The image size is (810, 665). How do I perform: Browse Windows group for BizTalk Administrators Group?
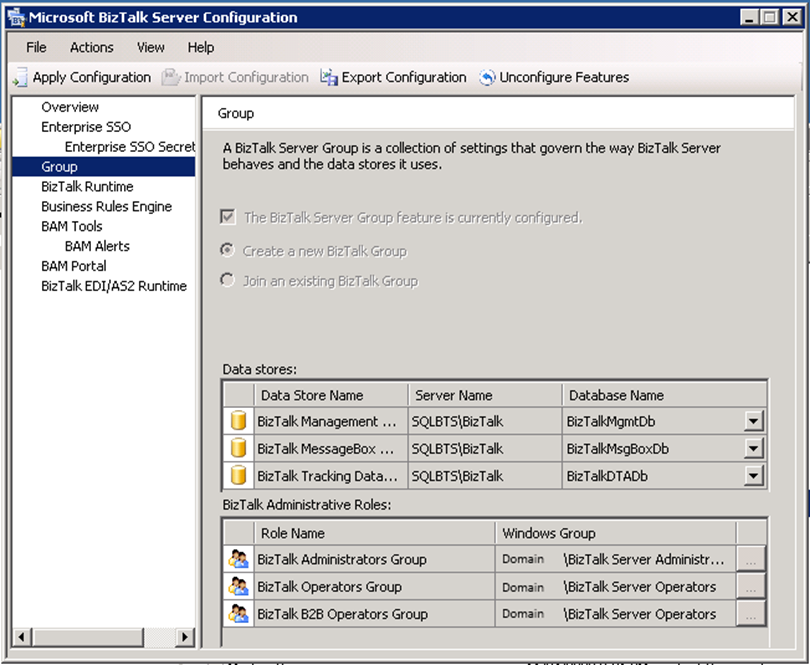[x=751, y=560]
